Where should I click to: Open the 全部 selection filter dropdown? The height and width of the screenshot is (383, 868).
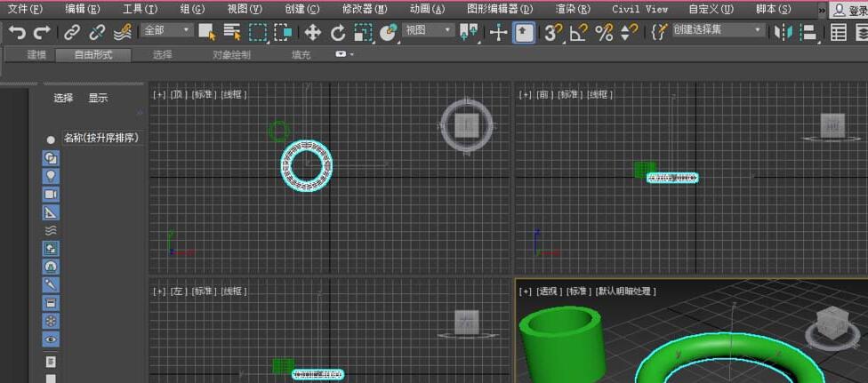click(166, 30)
